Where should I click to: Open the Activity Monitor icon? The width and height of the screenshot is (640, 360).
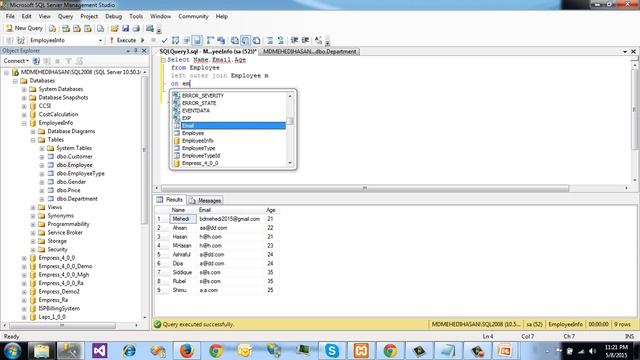click(150, 28)
